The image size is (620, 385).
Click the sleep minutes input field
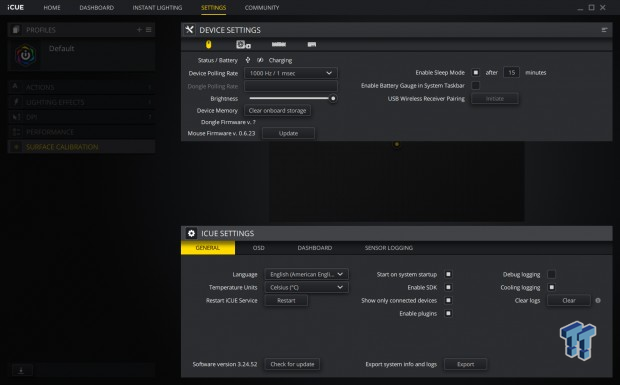pos(511,72)
